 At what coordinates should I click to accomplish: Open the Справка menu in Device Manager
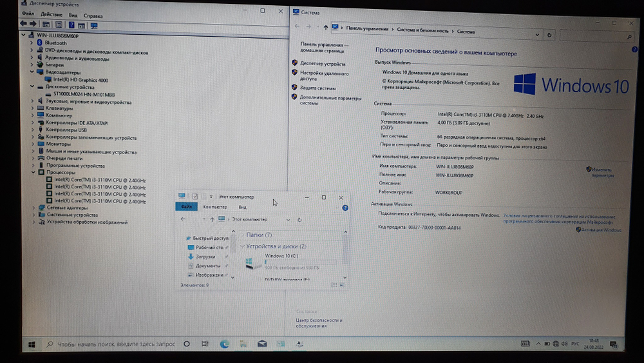pos(93,16)
